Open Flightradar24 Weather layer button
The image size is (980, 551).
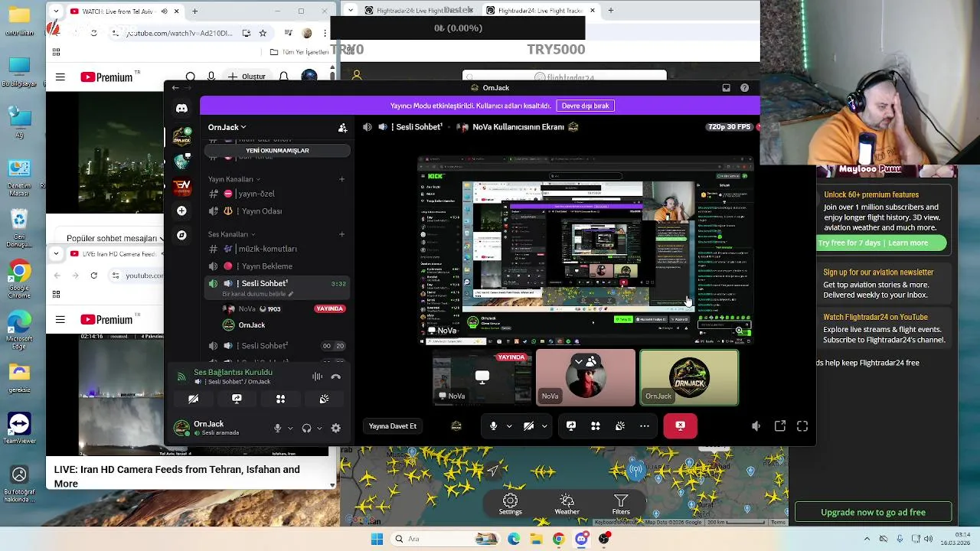[567, 504]
